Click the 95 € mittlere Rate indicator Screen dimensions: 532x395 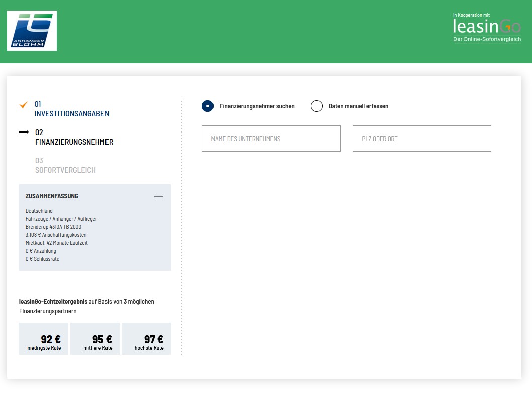pyautogui.click(x=94, y=338)
